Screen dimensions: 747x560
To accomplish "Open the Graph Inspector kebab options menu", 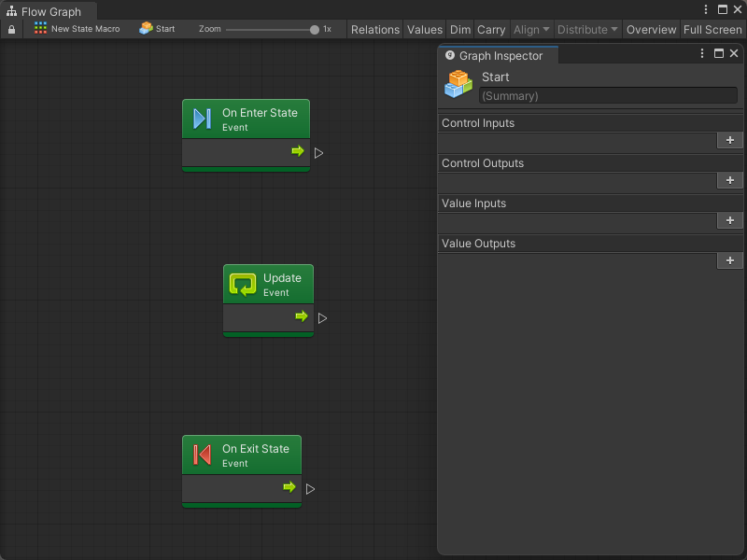I will tap(702, 54).
